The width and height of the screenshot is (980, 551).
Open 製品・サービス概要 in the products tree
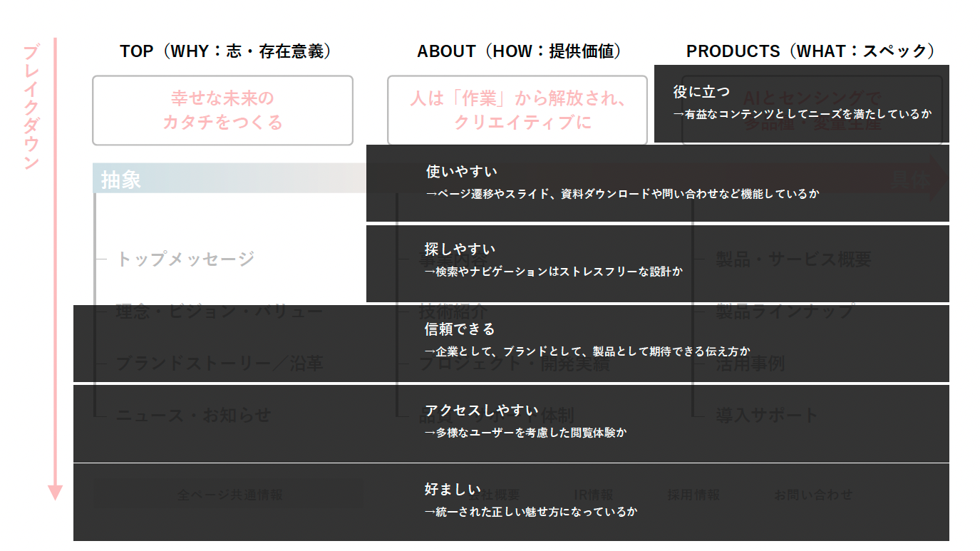tap(793, 259)
